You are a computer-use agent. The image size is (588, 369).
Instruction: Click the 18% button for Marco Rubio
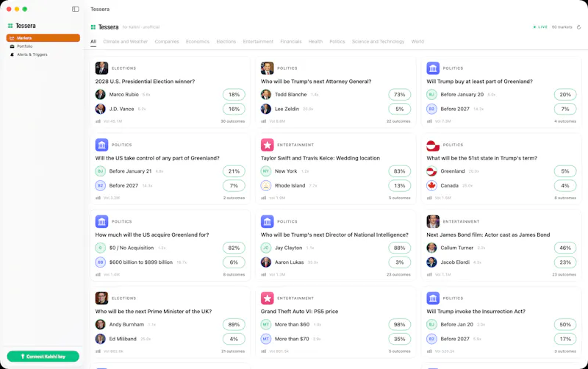pos(234,95)
